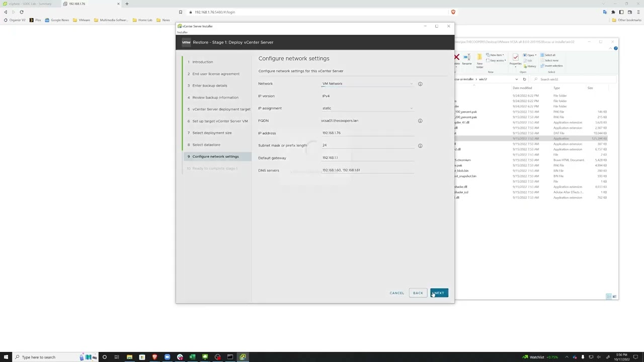Click Rename in File Explorer ribbon
Viewport: 644px width, 362px height.
pyautogui.click(x=467, y=59)
